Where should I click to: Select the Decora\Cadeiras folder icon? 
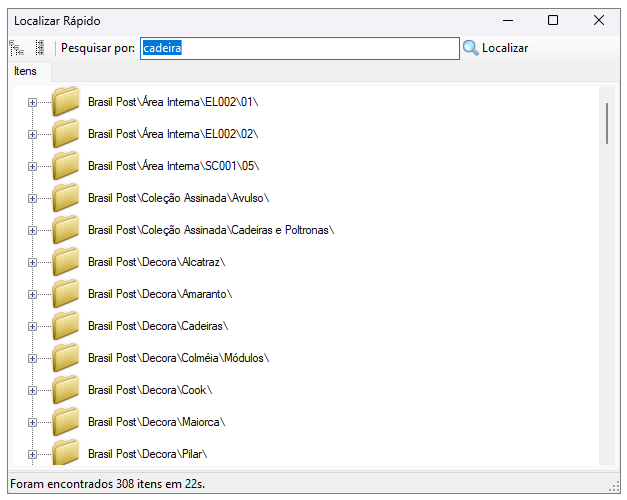[66, 326]
